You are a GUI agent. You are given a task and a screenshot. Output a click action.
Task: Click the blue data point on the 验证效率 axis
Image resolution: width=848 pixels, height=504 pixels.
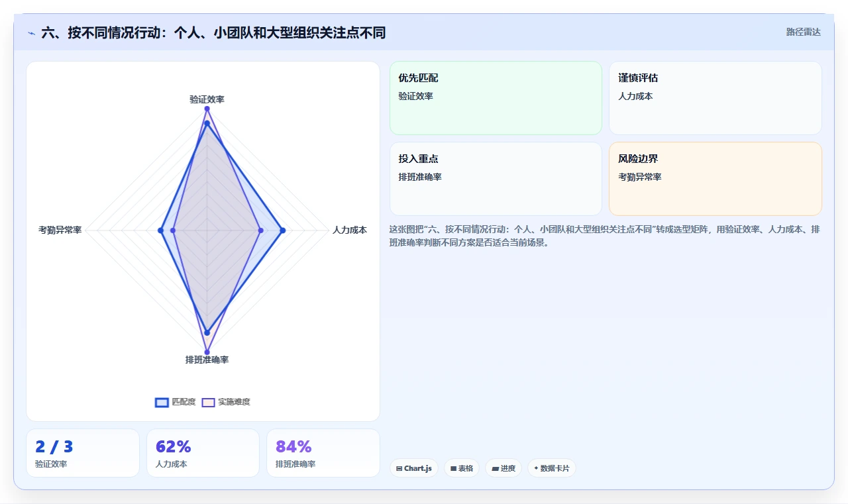pyautogui.click(x=207, y=123)
